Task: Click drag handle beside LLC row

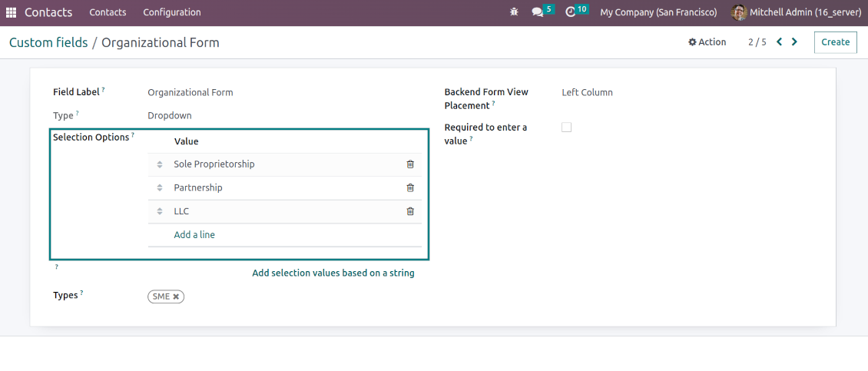Action: pyautogui.click(x=160, y=211)
